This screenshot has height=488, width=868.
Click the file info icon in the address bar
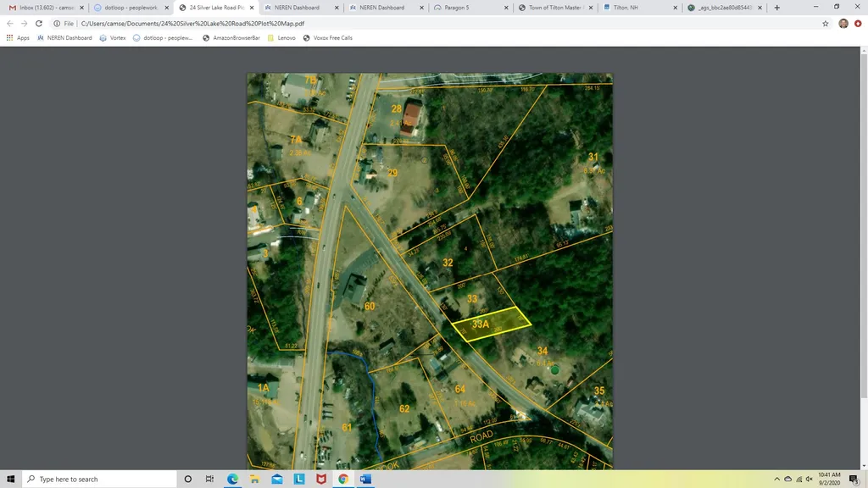tap(57, 24)
